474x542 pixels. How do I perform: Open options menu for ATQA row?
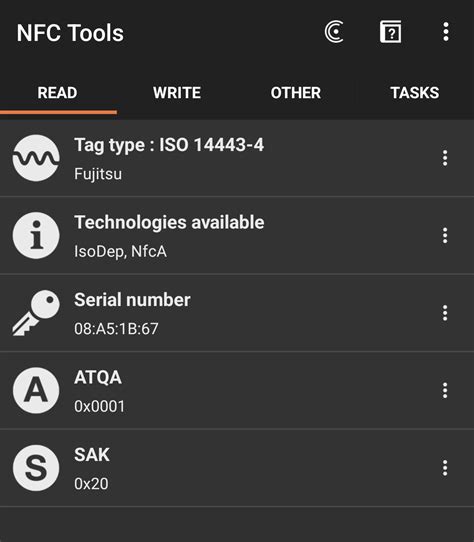click(445, 390)
